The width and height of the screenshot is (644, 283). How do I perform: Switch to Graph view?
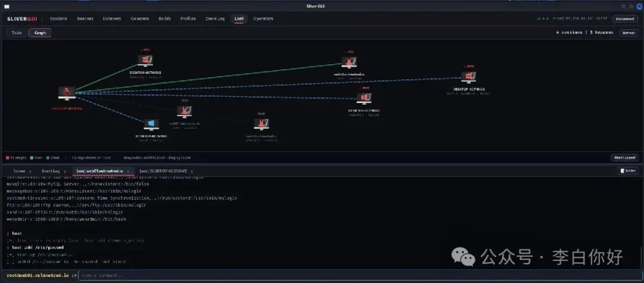coord(40,33)
